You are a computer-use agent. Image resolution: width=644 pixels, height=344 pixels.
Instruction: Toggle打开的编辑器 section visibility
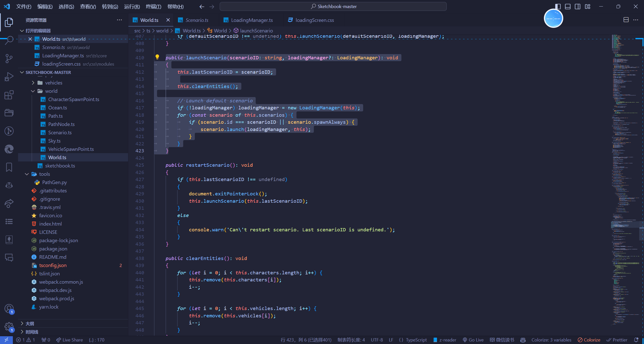click(22, 30)
